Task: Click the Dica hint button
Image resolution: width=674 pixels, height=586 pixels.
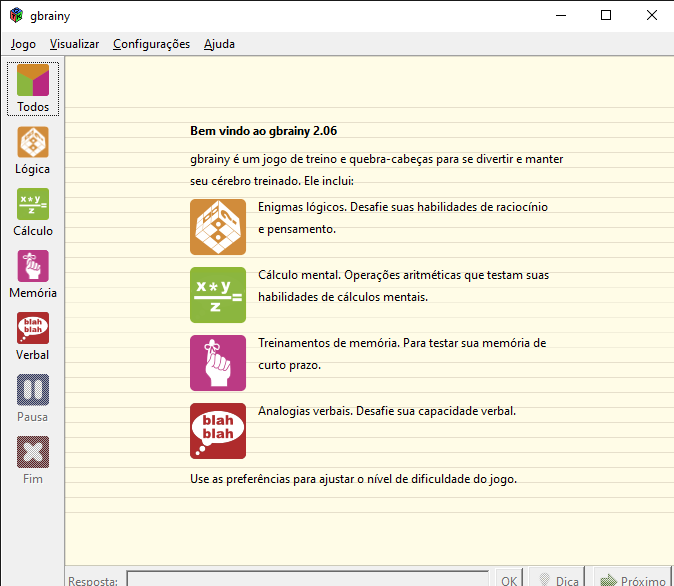Action: [x=556, y=580]
